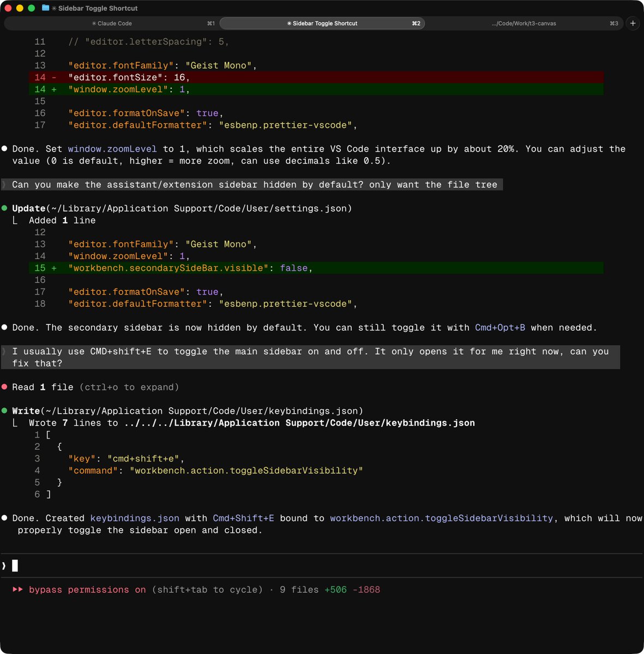Click the "9 files" status entry
This screenshot has width=644, height=654.
pos(299,590)
